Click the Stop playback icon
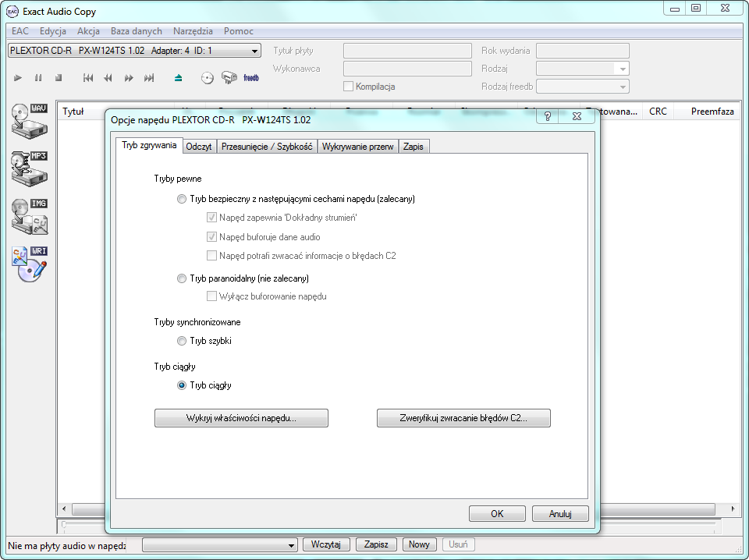The width and height of the screenshot is (749, 560). click(59, 78)
